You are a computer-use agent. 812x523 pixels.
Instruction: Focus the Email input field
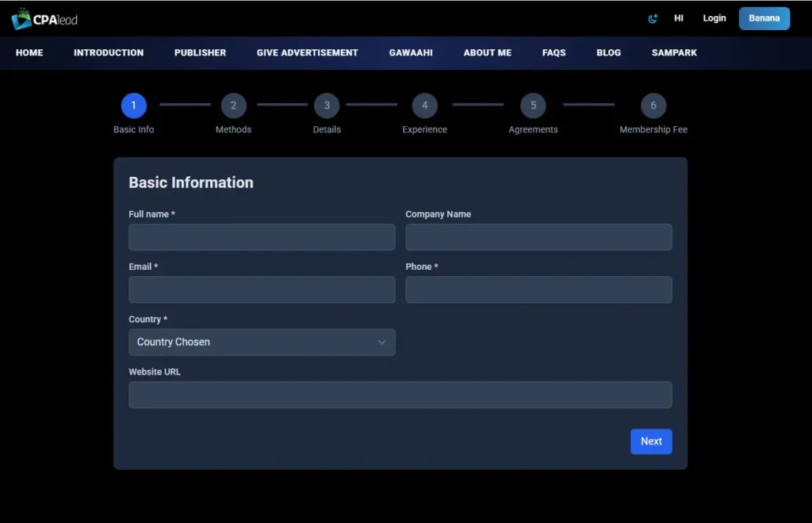[x=262, y=290]
